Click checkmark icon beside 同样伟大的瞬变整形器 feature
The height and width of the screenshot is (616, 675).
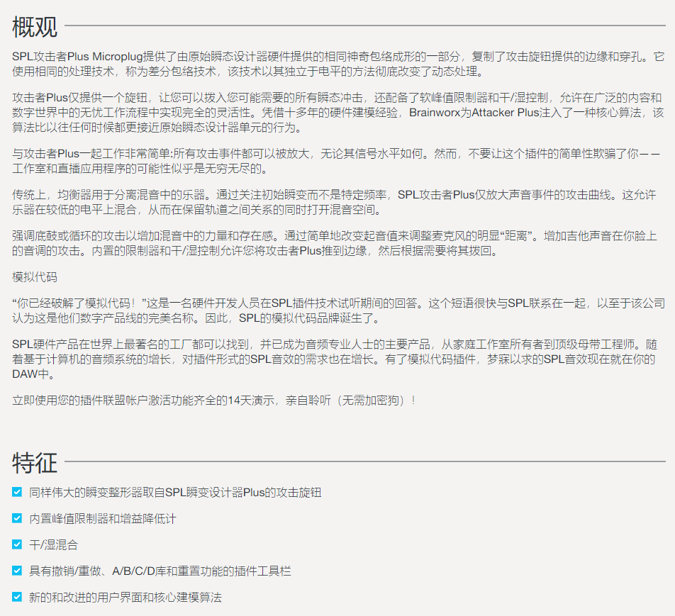click(x=17, y=492)
